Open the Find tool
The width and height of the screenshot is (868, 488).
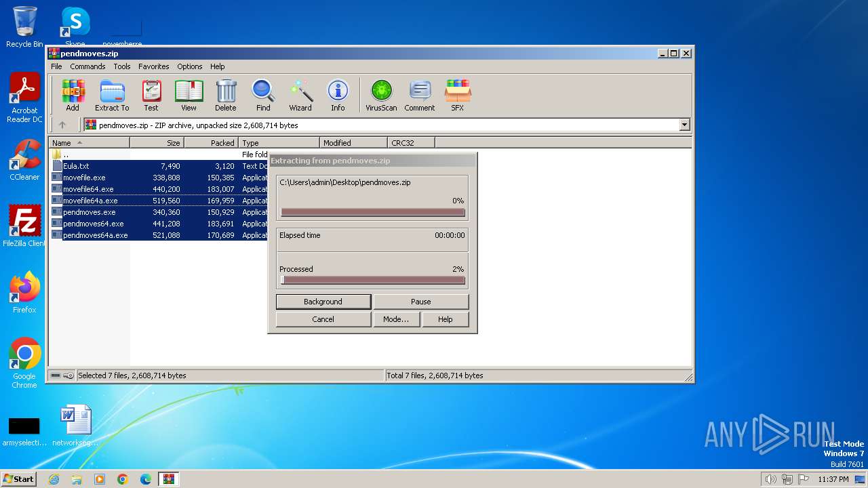click(263, 95)
